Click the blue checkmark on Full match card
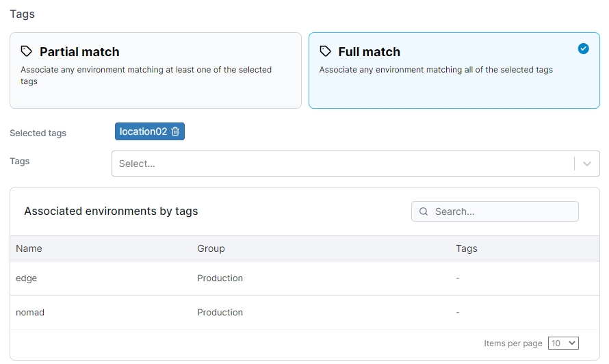 coord(583,49)
